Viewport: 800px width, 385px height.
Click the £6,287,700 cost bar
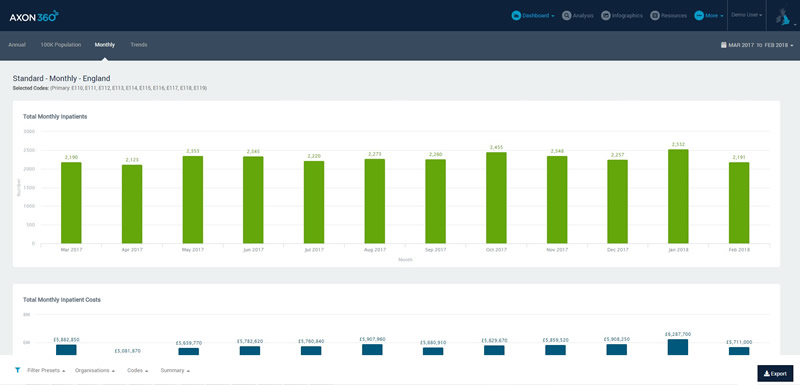[678, 347]
